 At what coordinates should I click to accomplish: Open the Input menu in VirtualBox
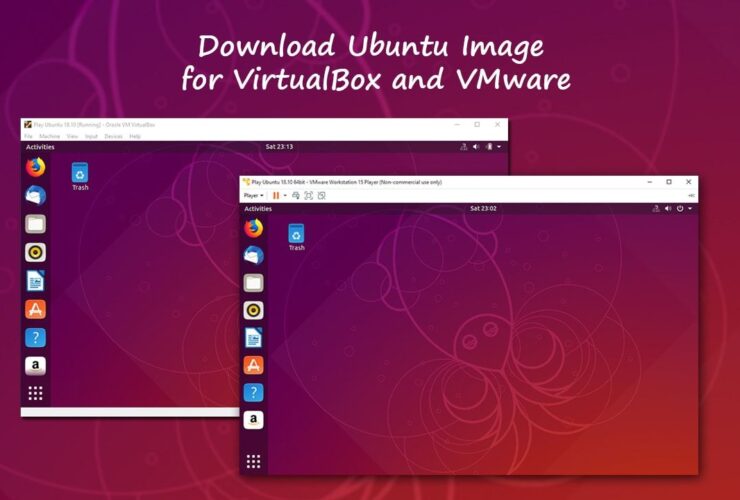pos(91,136)
